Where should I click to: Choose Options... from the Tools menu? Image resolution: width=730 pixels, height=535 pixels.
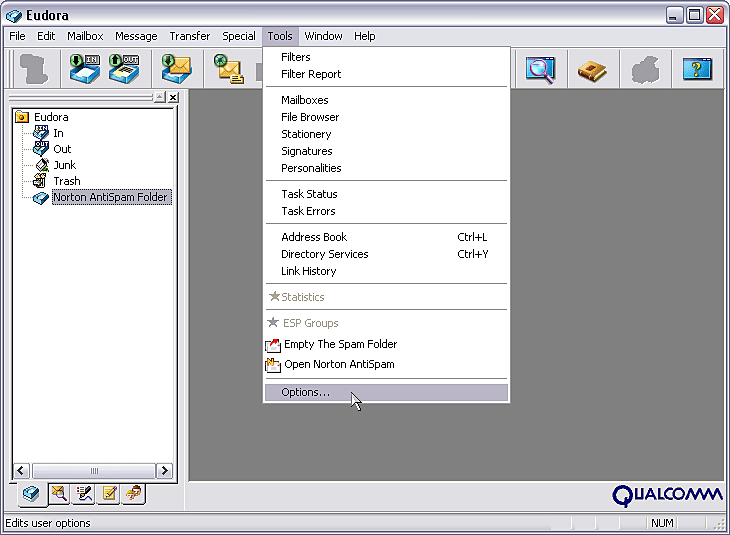(386, 392)
